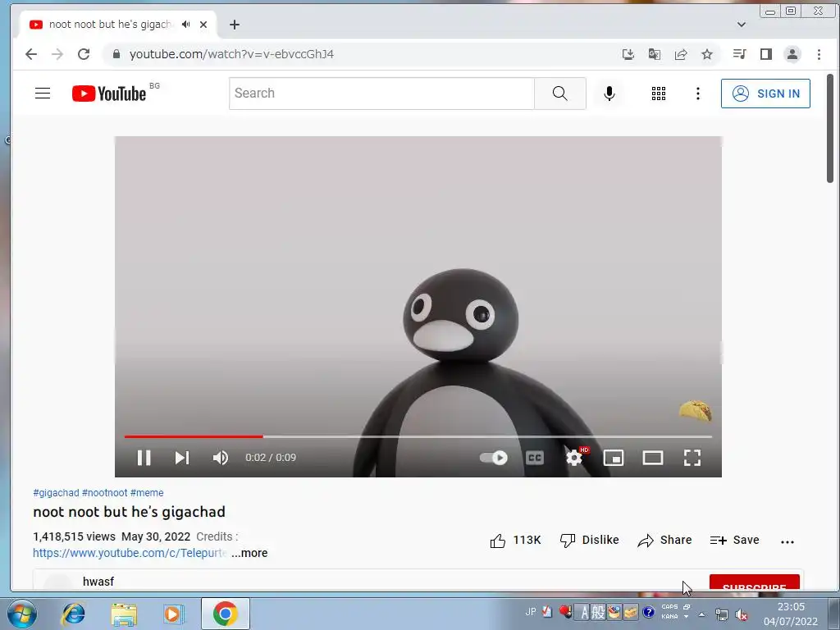The height and width of the screenshot is (630, 840).
Task: Translate this page icon
Action: [654, 54]
